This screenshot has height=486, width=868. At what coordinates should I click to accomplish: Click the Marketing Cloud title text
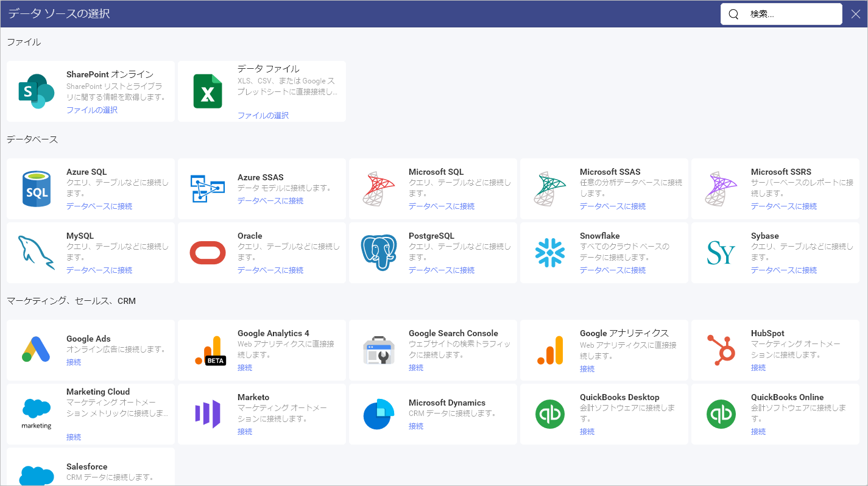[x=98, y=392]
